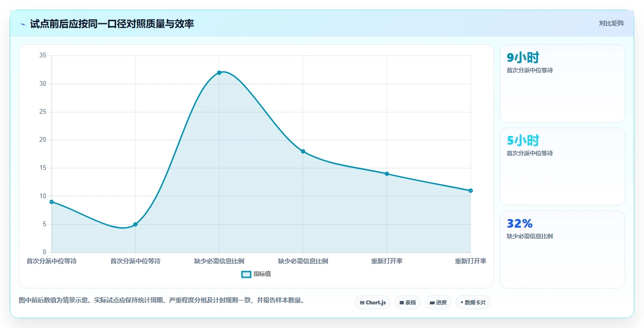Open the Chart.js chip
Image resolution: width=644 pixels, height=328 pixels.
click(373, 302)
